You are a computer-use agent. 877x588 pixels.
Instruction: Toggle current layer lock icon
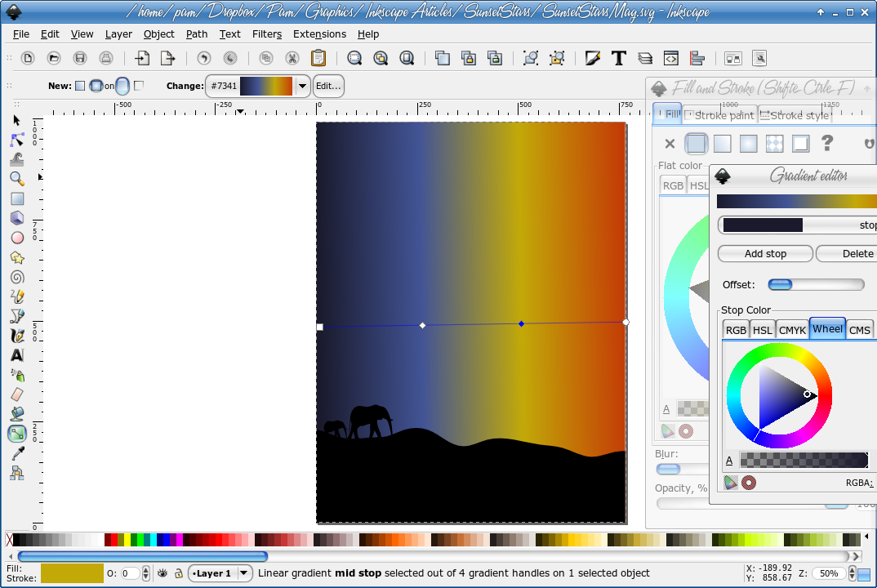pos(178,573)
